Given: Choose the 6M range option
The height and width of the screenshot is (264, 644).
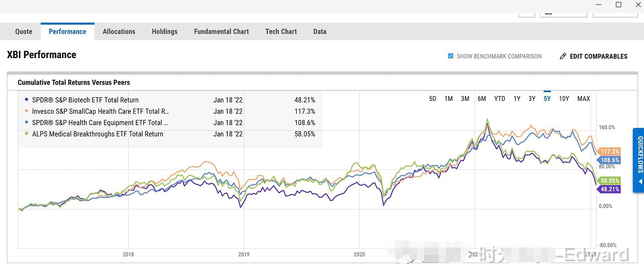Looking at the screenshot, I should 482,99.
